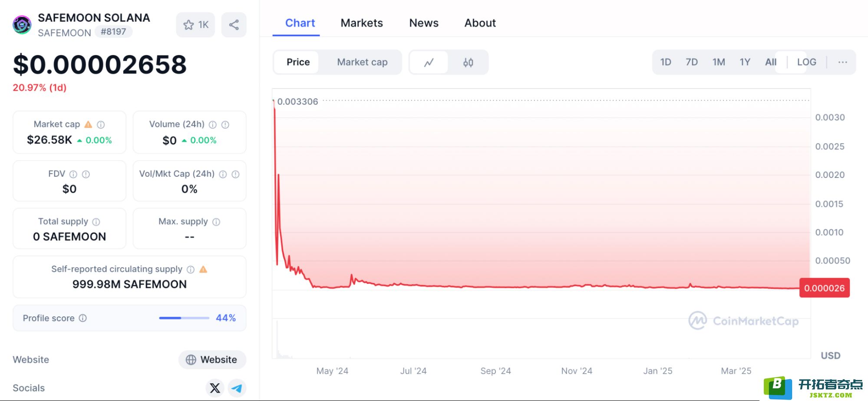Image resolution: width=868 pixels, height=401 pixels.
Task: Click info icon beside Self-reported circulating supply
Action: click(x=191, y=270)
